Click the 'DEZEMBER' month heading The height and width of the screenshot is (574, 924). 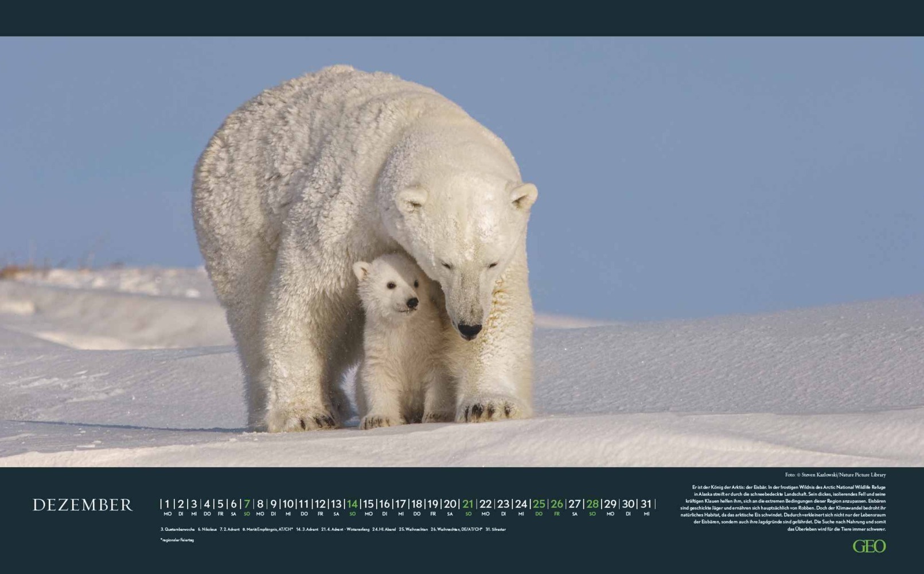pos(83,505)
